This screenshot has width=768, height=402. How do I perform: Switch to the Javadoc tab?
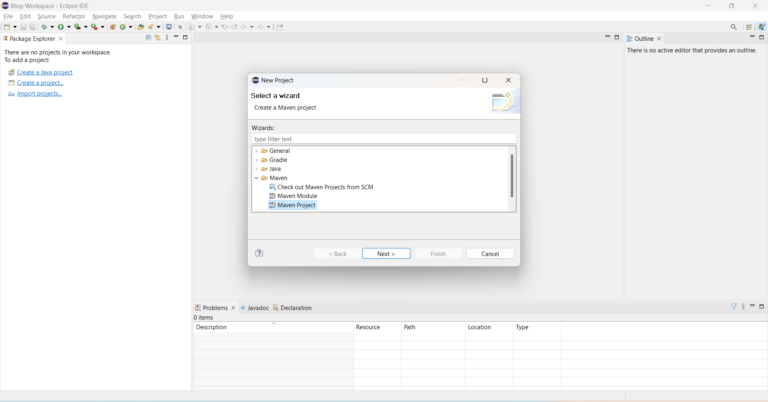(257, 308)
